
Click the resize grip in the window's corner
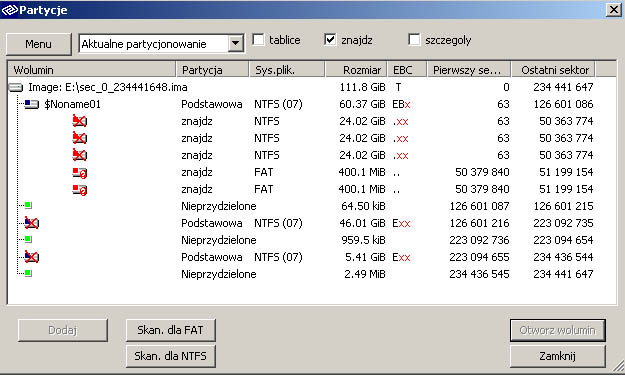point(619,366)
